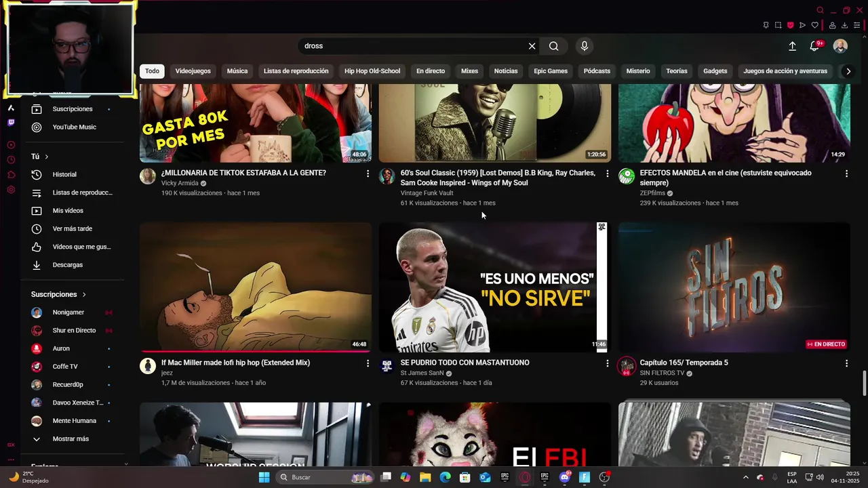Screen dimensions: 868x488
Task: Go to Suscripciones in the sidebar
Action: click(73, 109)
